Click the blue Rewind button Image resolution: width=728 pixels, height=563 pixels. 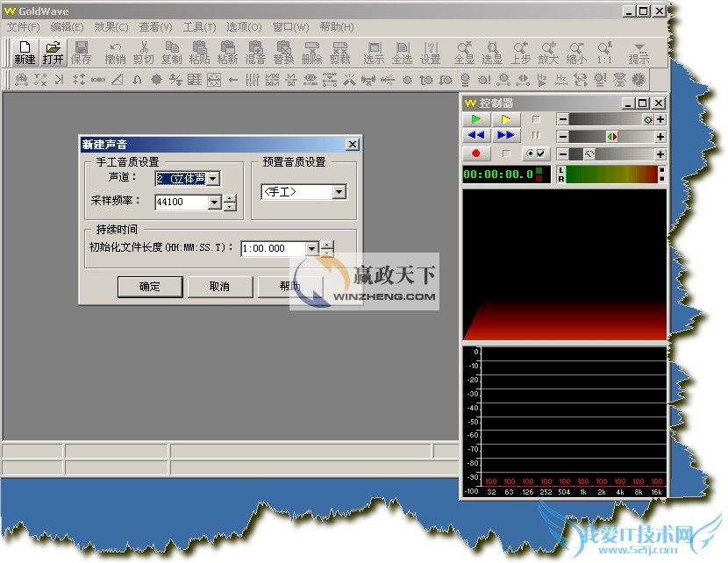pyautogui.click(x=476, y=136)
